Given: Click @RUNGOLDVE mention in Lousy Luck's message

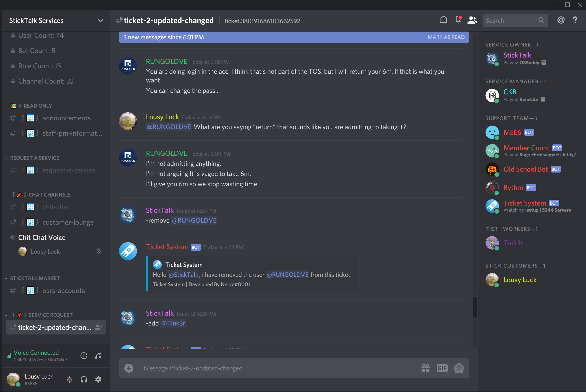Looking at the screenshot, I should click(x=169, y=127).
